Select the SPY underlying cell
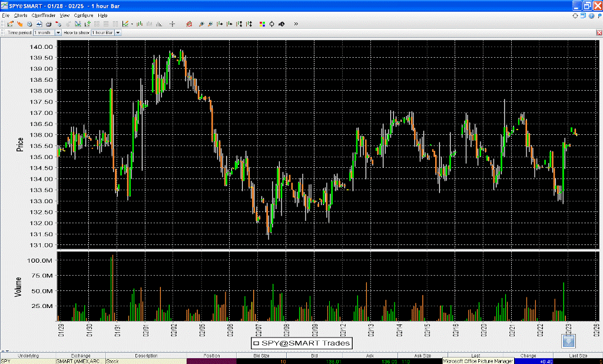Screen dimensions: 603x364 28,361
